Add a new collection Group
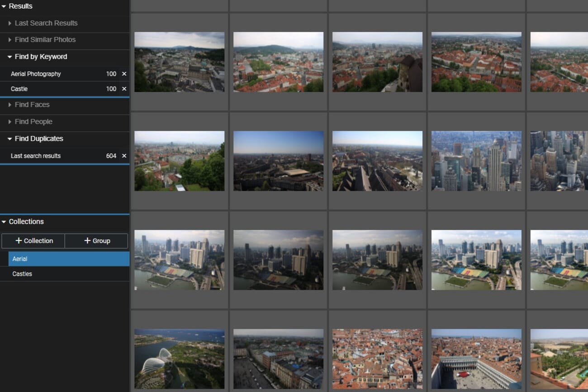 [x=96, y=241]
